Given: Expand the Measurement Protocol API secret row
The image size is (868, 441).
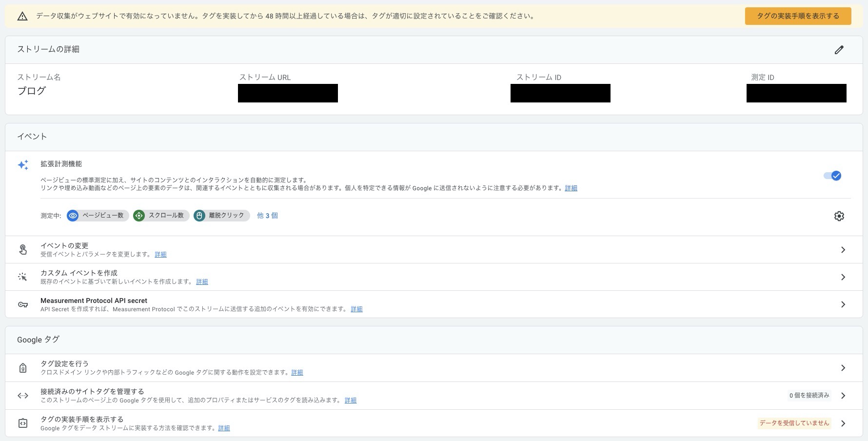Looking at the screenshot, I should [844, 304].
